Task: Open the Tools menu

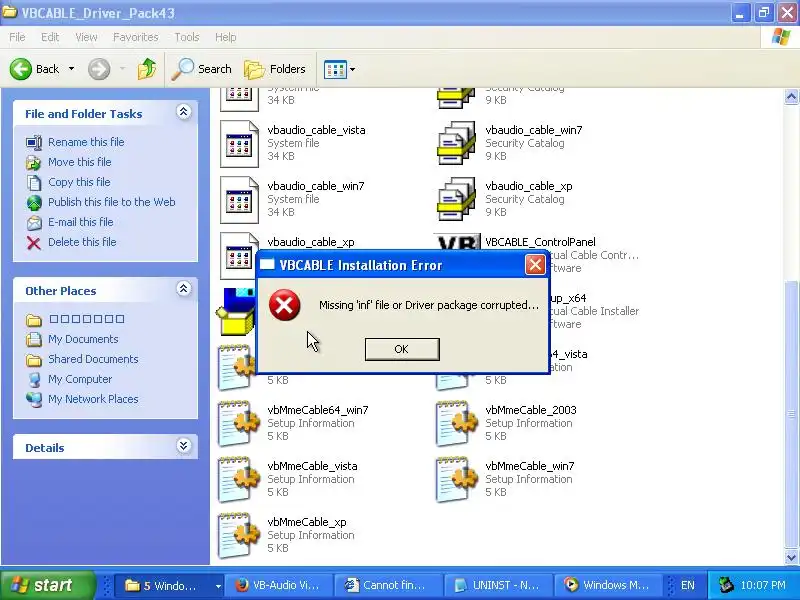Action: [x=187, y=37]
